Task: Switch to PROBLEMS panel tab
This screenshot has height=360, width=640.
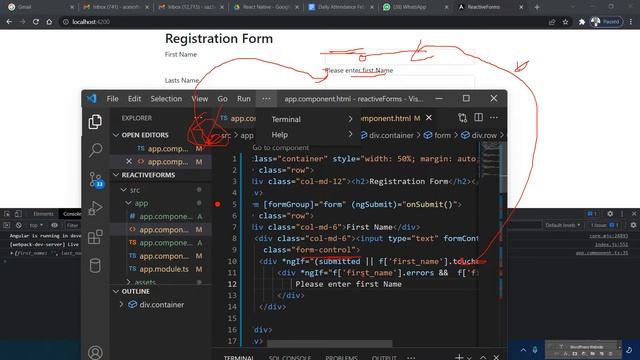Action: 342,358
